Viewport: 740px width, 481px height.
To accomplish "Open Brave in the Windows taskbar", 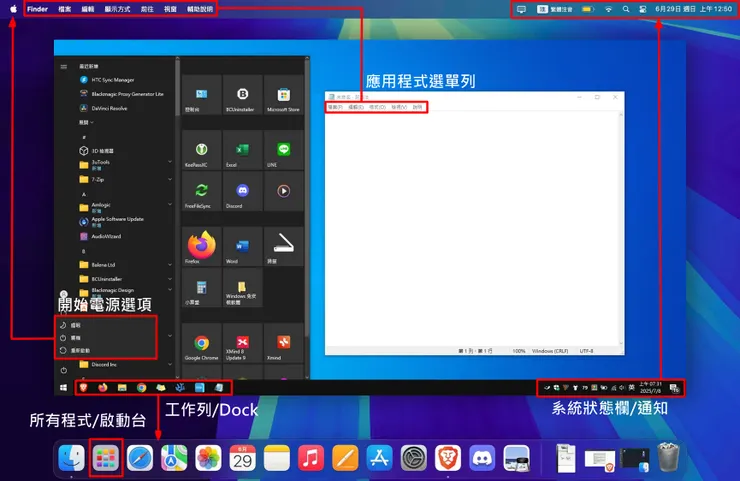I will point(84,388).
